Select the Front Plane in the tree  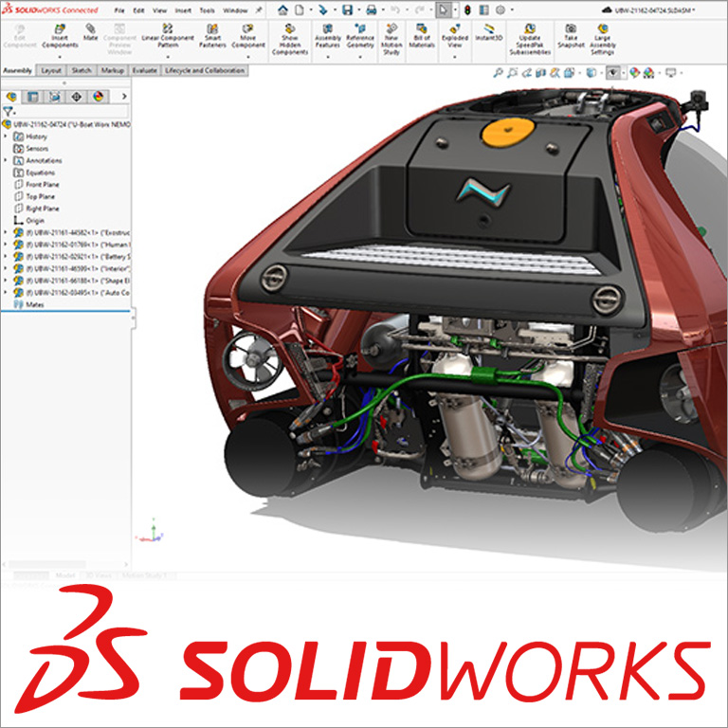[x=37, y=184]
